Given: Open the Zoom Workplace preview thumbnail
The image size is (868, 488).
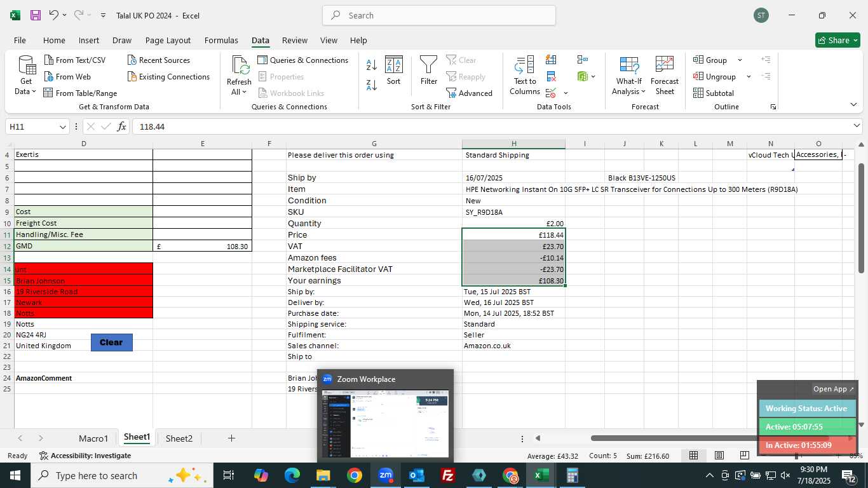Looking at the screenshot, I should coord(385,423).
